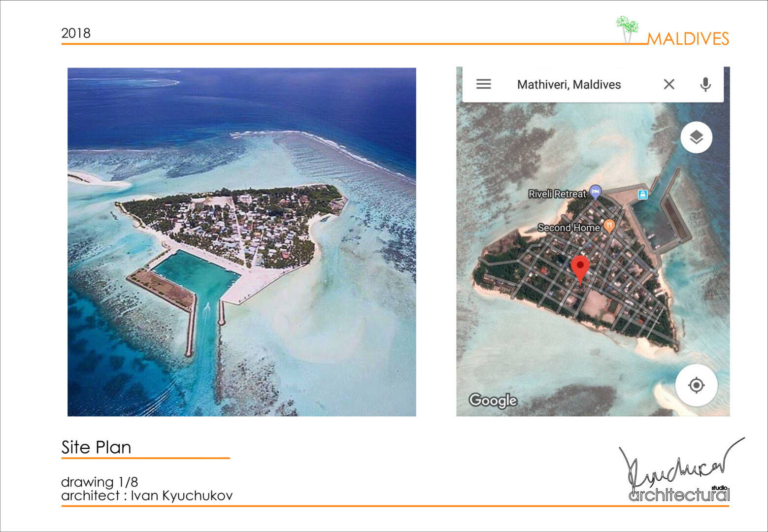This screenshot has width=768, height=532.
Task: Click the 2018 year label
Action: click(76, 33)
